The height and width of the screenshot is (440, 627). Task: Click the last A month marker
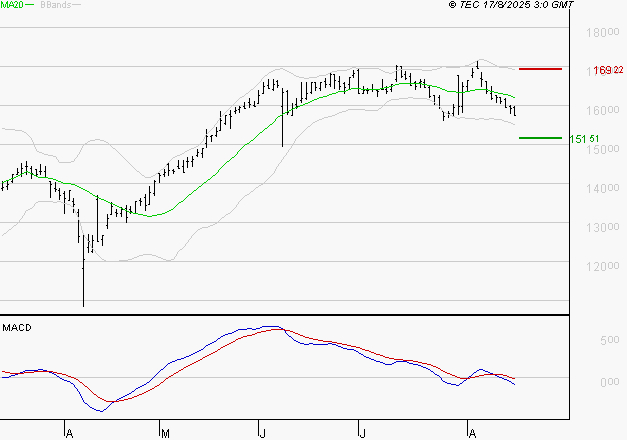point(472,434)
